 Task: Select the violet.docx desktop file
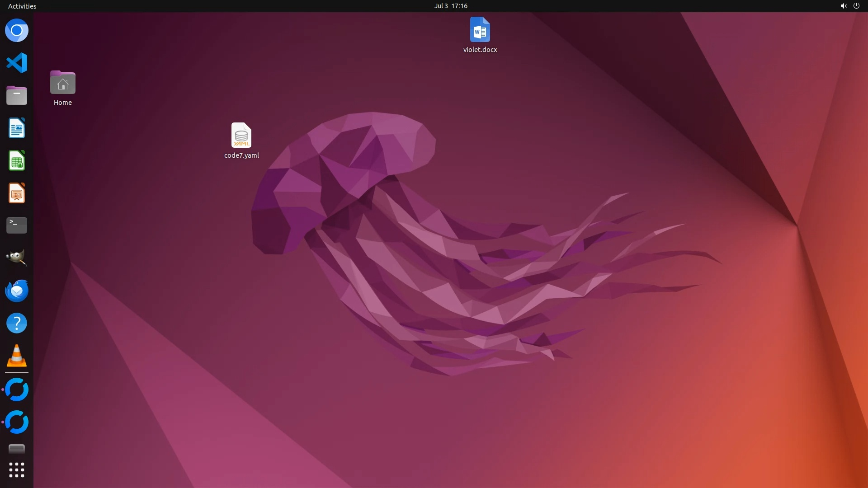pos(480,30)
